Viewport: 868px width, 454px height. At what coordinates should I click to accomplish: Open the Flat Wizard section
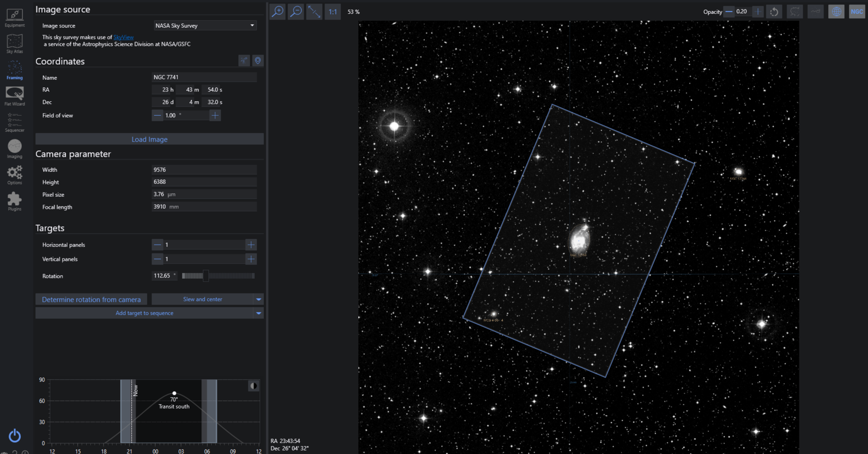tap(14, 95)
